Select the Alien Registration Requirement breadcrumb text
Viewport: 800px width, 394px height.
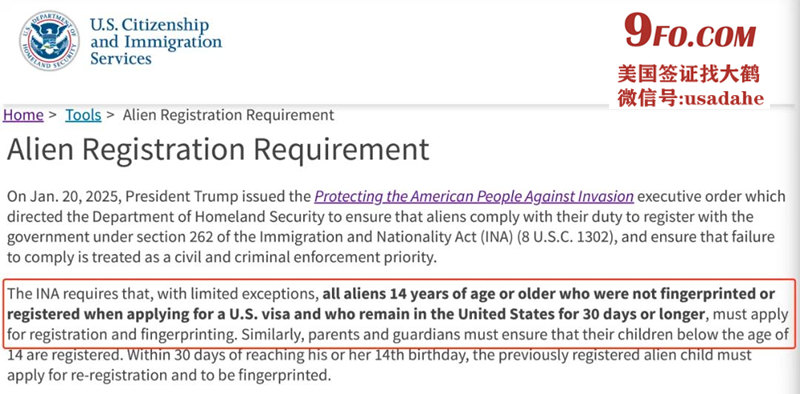(229, 115)
